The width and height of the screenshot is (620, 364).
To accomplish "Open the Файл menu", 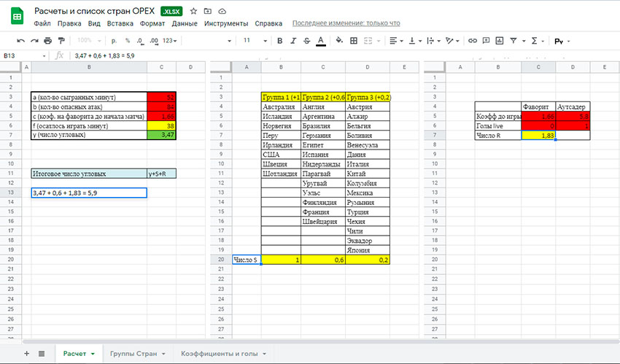I will tap(42, 23).
